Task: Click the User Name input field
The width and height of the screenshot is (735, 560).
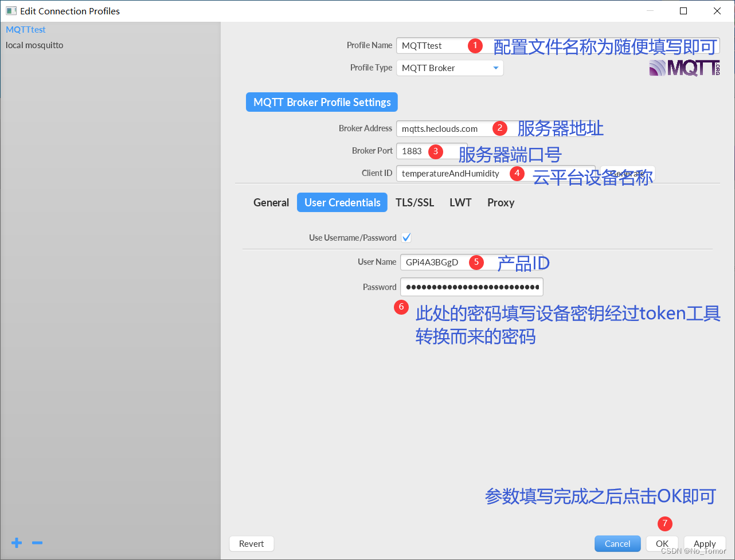Action: tap(471, 262)
